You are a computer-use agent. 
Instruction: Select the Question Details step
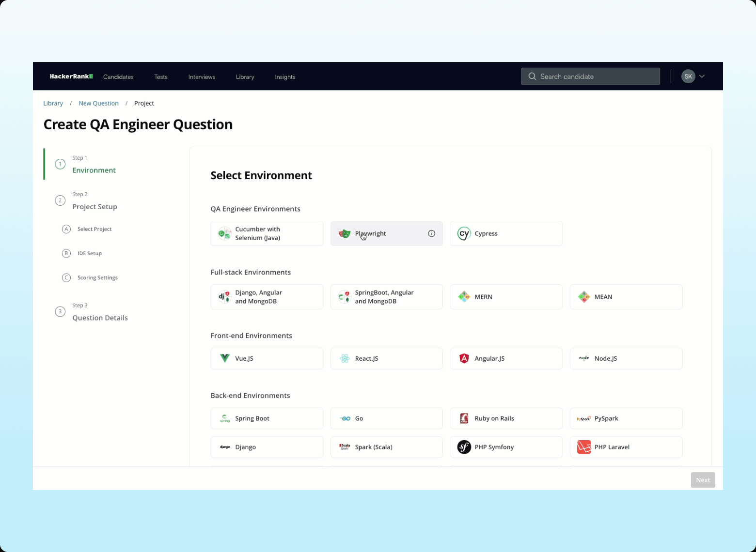(x=100, y=318)
